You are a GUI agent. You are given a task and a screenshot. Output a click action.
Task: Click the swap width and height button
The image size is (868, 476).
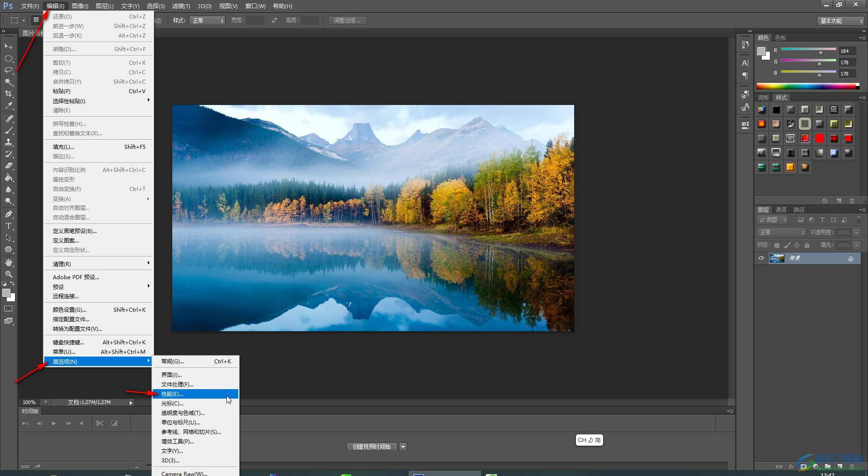(274, 20)
